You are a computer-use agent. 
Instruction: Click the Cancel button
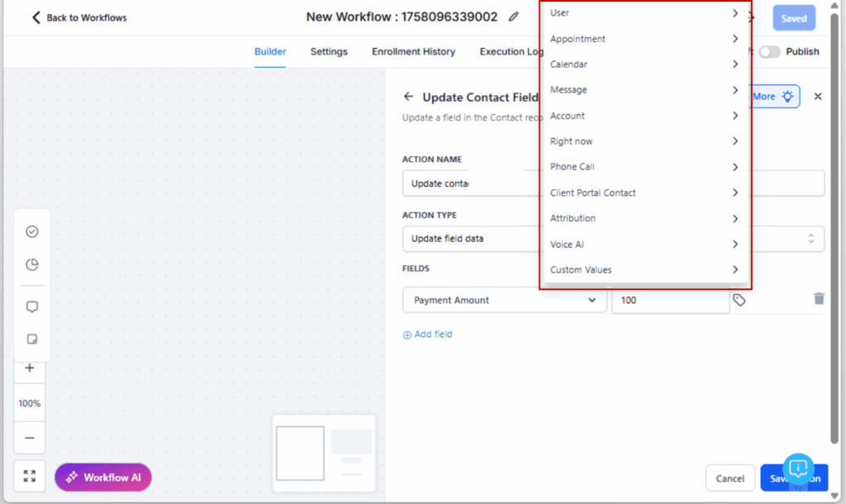(730, 478)
